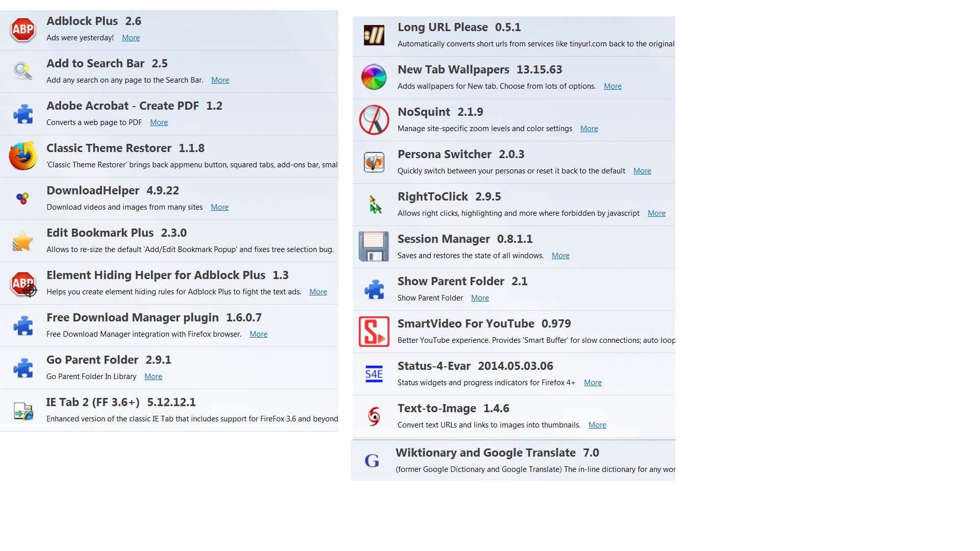Open More link for RightToClick

pos(656,213)
